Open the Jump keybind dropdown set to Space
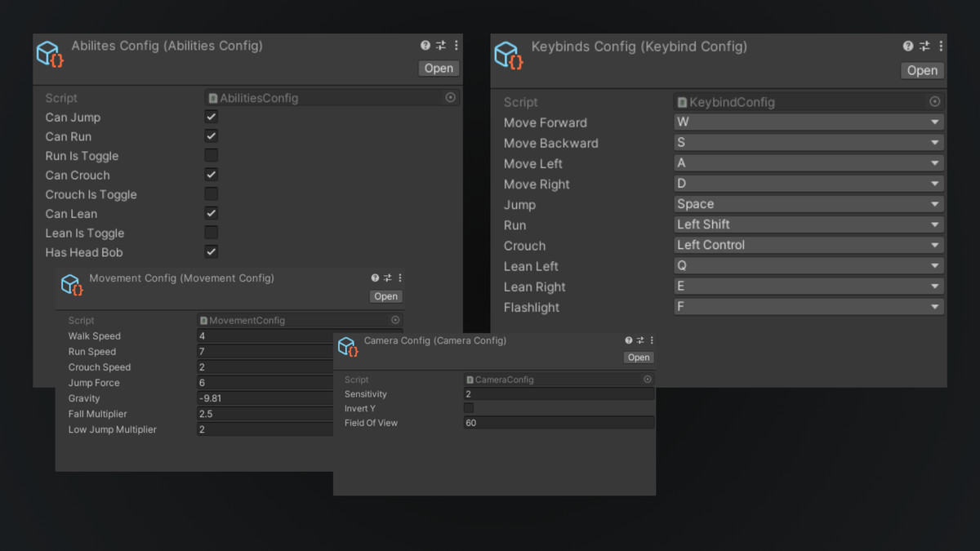Image resolution: width=980 pixels, height=551 pixels. click(x=808, y=204)
